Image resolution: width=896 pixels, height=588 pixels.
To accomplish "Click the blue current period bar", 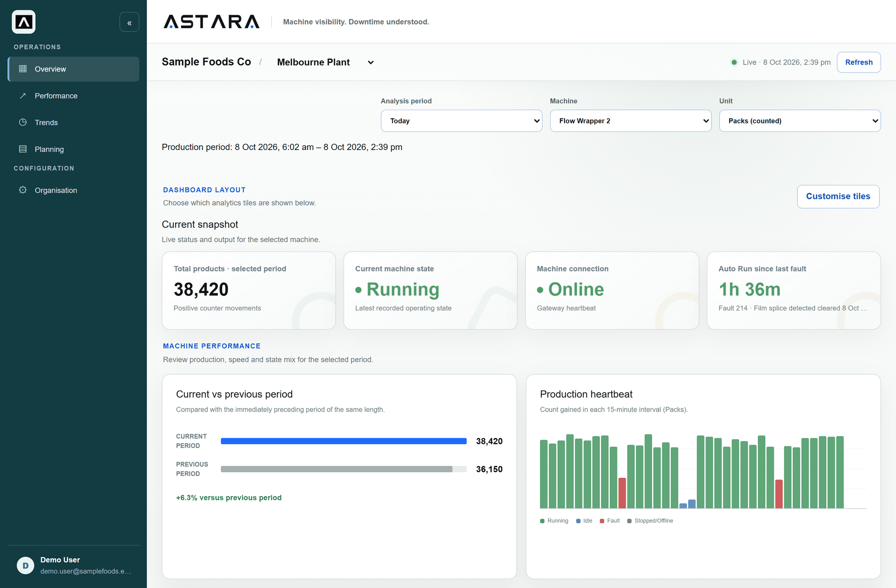I will pyautogui.click(x=344, y=441).
